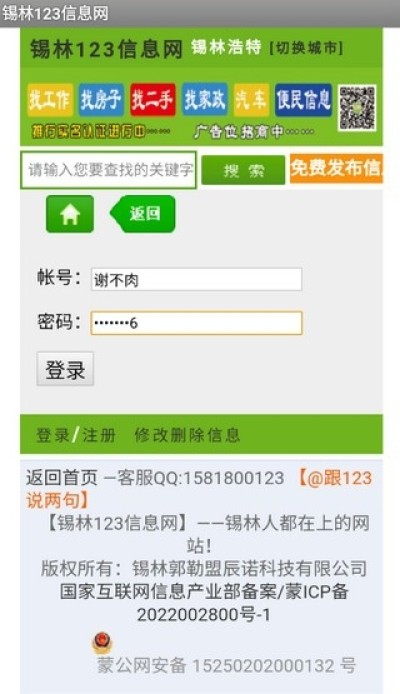
Task: Open 登录/注册 in green bar
Action: (76, 435)
